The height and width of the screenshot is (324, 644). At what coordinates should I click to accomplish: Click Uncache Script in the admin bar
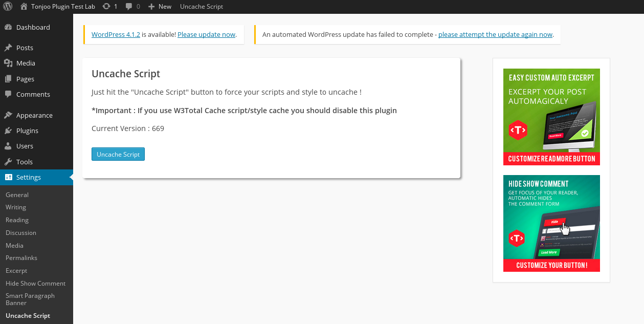tap(202, 7)
